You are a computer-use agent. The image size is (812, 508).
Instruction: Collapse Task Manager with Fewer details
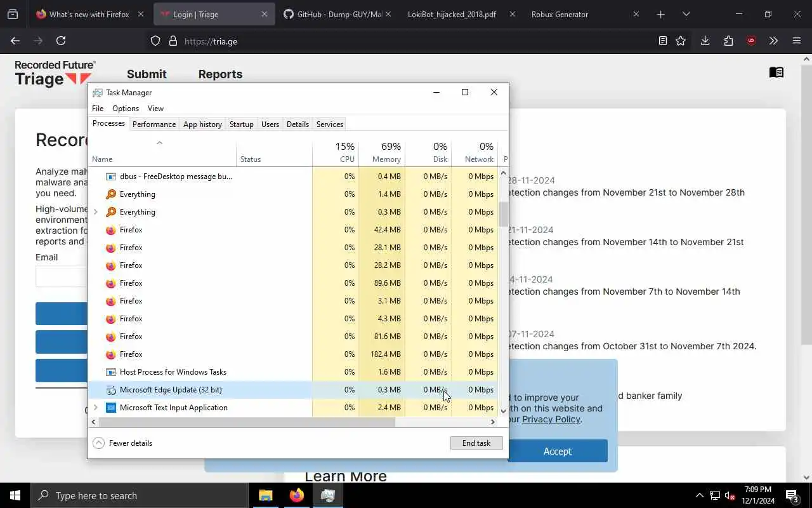click(x=122, y=443)
